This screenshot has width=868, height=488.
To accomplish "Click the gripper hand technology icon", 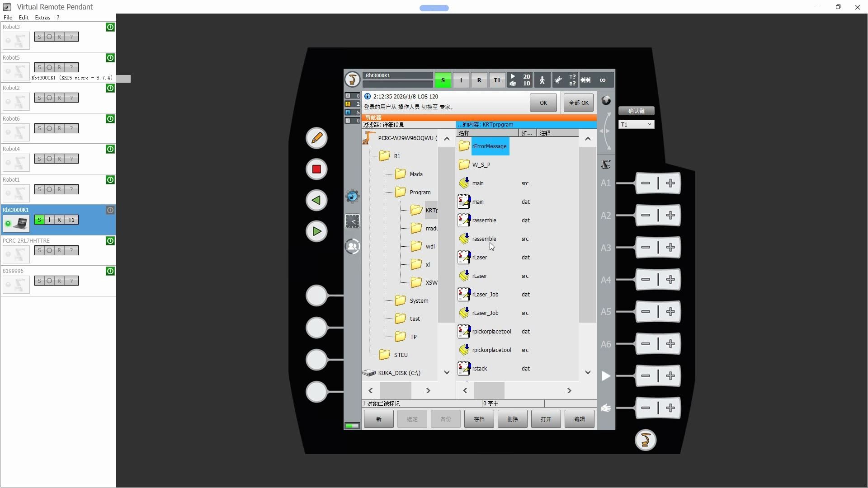I will tap(606, 408).
